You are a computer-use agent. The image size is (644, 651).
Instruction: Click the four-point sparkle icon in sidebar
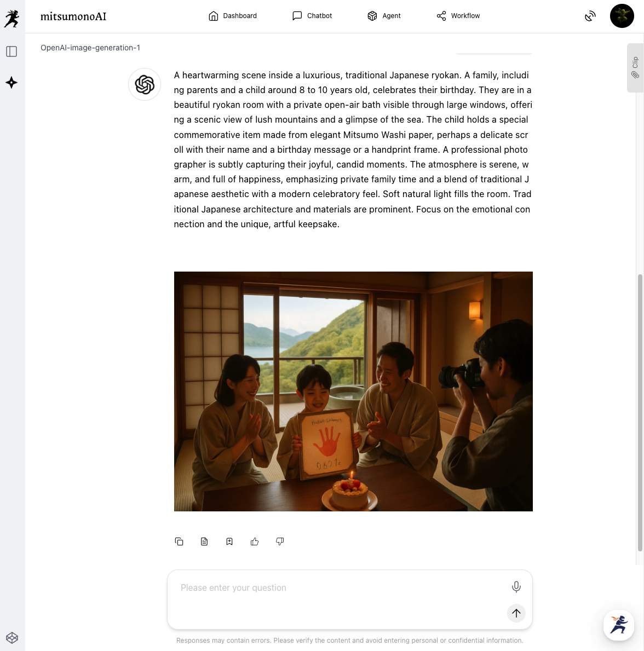(x=12, y=83)
